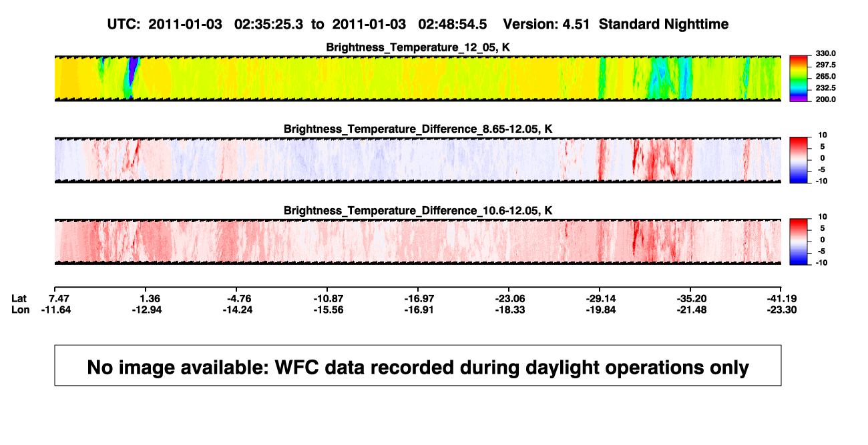This screenshot has width=868, height=445.
Task: Click the longitude value -14.24
Action: click(x=238, y=310)
